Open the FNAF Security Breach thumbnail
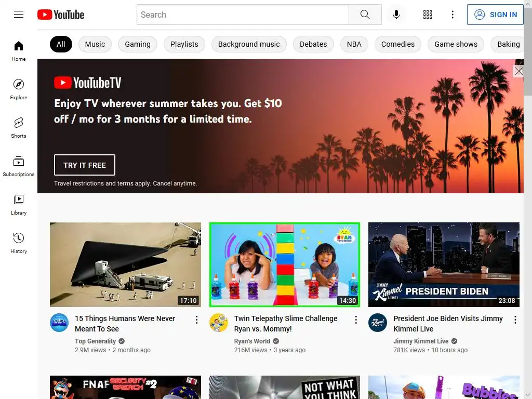This screenshot has height=399, width=532. coord(125,387)
